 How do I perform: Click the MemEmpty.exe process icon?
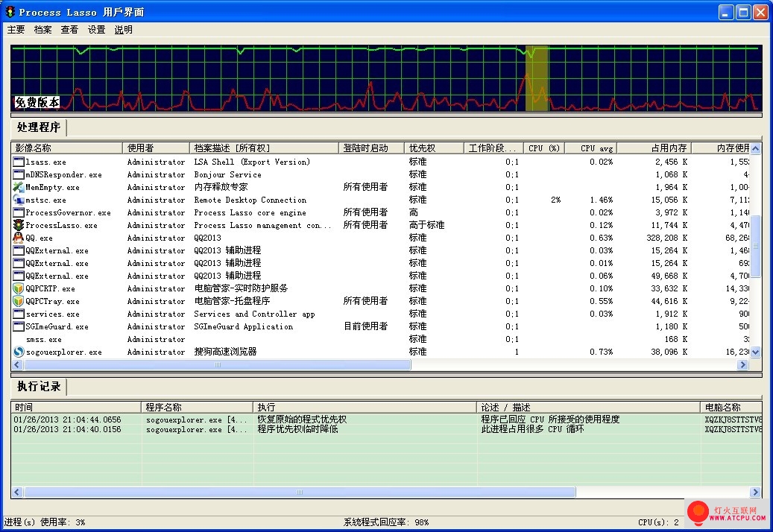pos(18,187)
